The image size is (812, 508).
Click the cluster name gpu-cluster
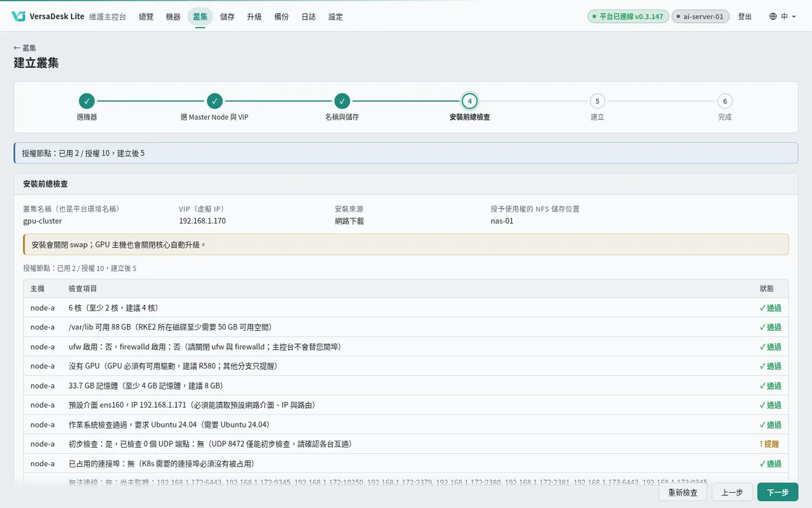pos(43,221)
